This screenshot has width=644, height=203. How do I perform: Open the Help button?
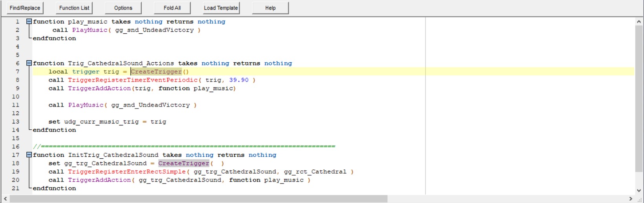coord(270,8)
